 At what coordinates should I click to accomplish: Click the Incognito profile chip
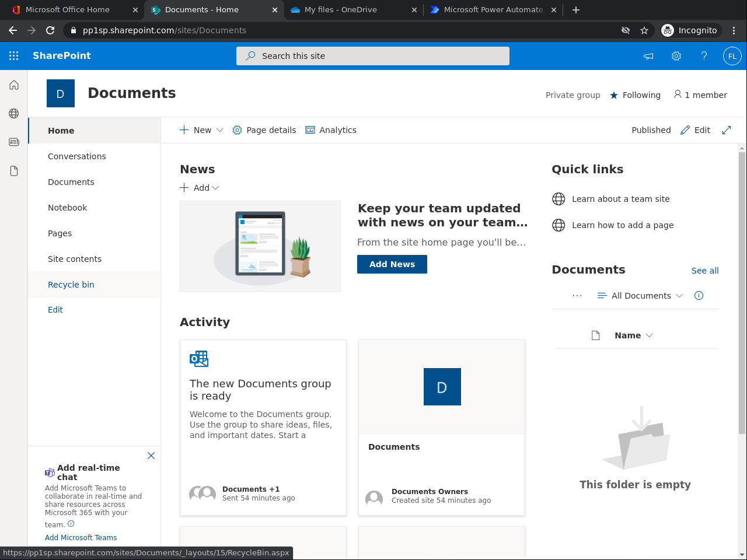691,30
